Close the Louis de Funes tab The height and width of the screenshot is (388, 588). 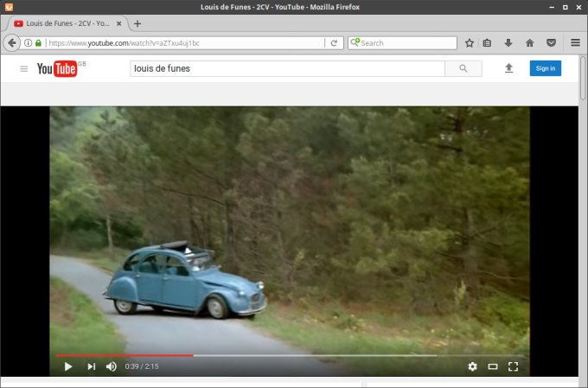coord(118,23)
